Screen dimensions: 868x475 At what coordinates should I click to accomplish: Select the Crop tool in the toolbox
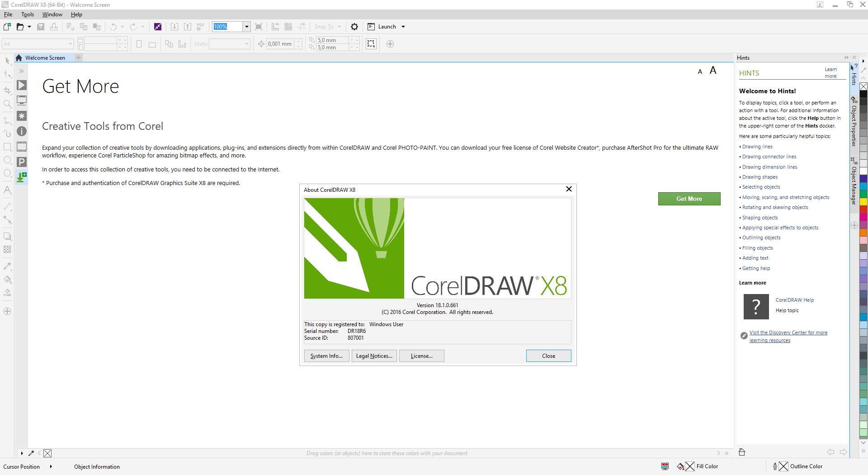7,90
